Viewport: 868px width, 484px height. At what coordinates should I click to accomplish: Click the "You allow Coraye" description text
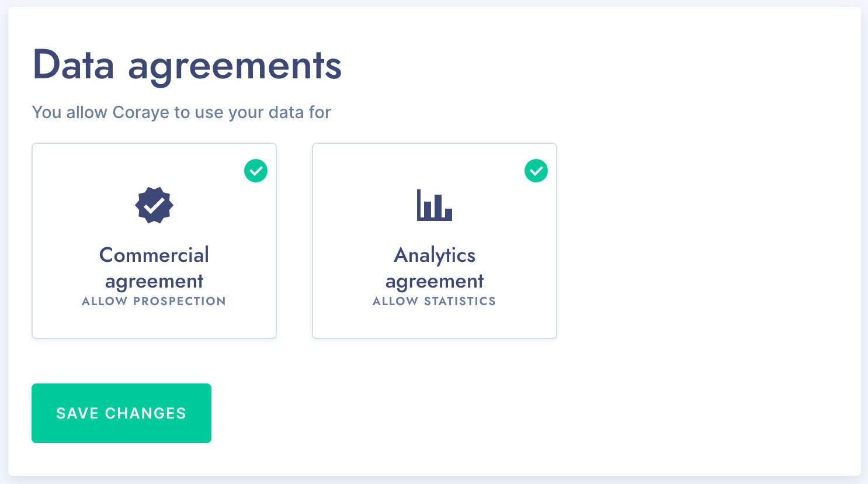coord(181,112)
